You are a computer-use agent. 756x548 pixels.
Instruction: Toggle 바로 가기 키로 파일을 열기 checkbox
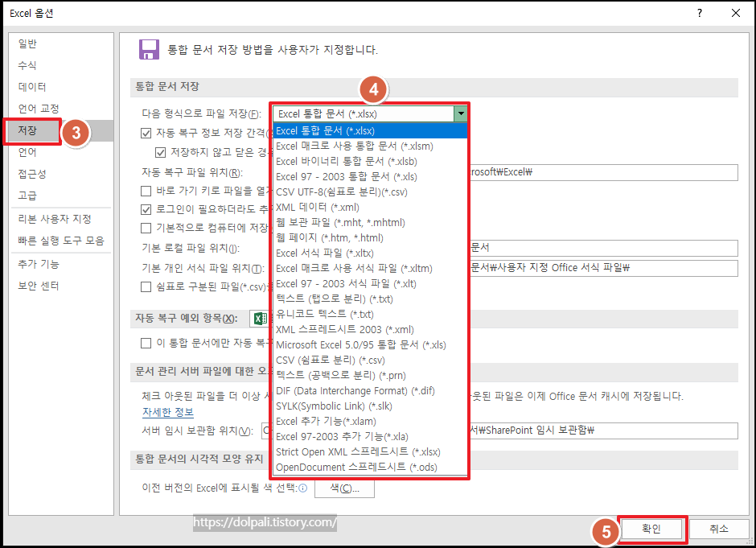pyautogui.click(x=146, y=191)
